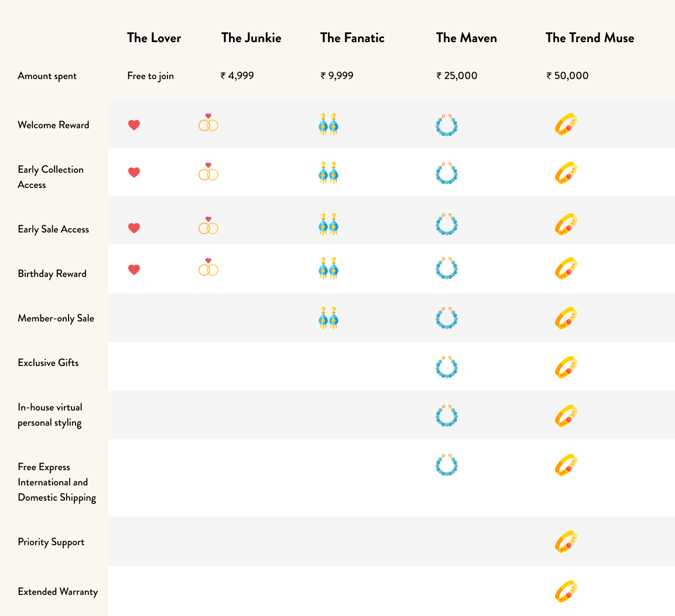Image resolution: width=675 pixels, height=616 pixels.
Task: Click the heart icon for Birthday Reward
Action: 134,270
